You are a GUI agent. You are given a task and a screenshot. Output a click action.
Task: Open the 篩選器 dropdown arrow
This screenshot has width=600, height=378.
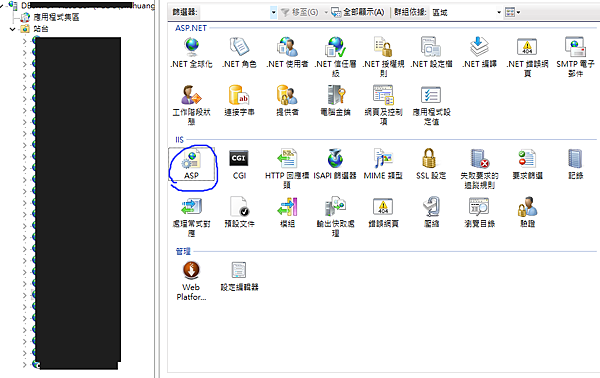pos(273,12)
